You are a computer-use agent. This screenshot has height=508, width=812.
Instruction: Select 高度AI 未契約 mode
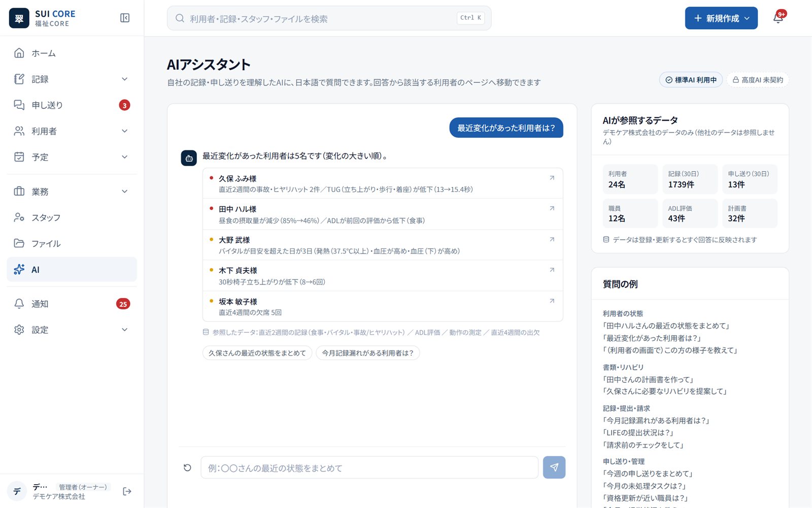[758, 80]
